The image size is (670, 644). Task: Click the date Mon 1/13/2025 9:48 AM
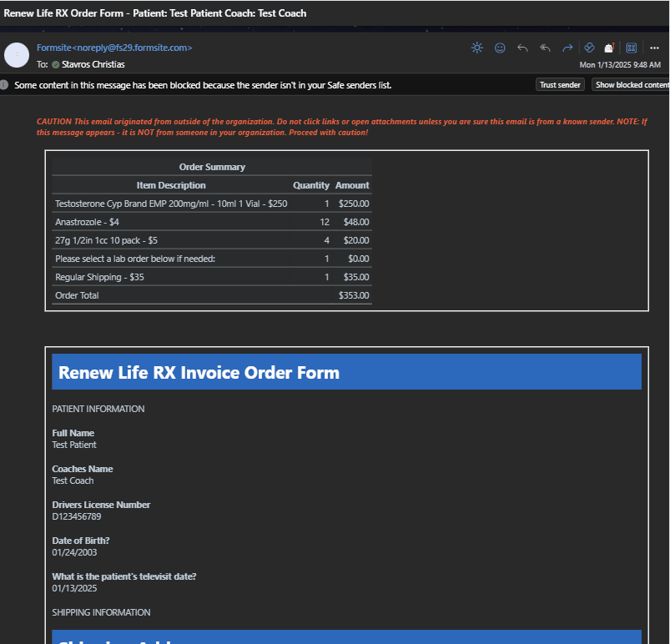coord(620,65)
